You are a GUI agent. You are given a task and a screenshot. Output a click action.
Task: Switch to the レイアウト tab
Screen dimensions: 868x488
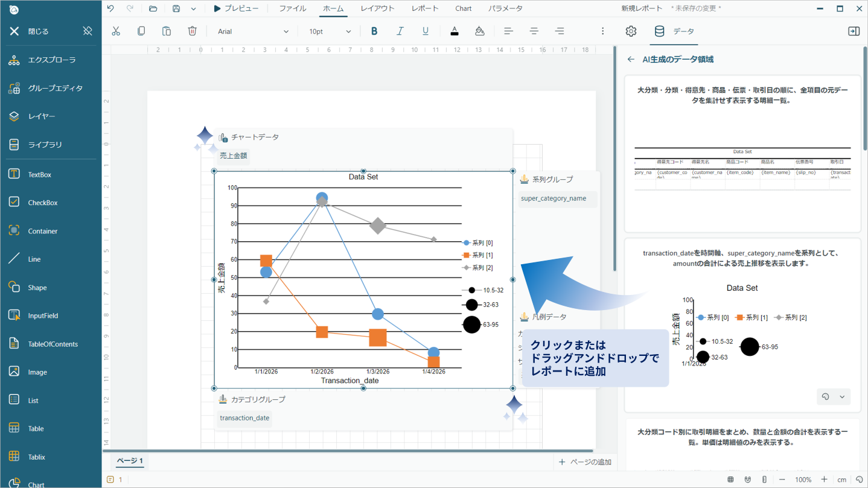(377, 8)
